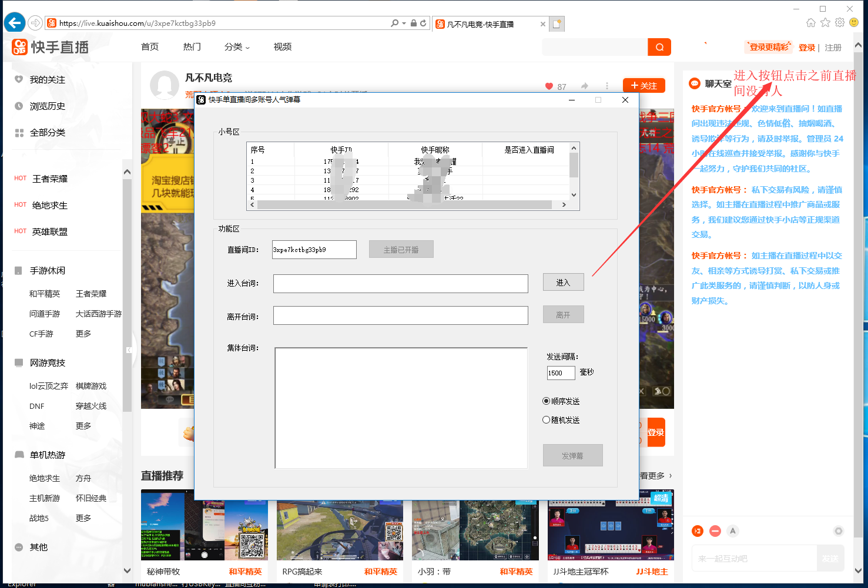This screenshot has width=868, height=588.
Task: Open JJ斗地主冠军杯 stream thumbnail
Action: (x=611, y=525)
